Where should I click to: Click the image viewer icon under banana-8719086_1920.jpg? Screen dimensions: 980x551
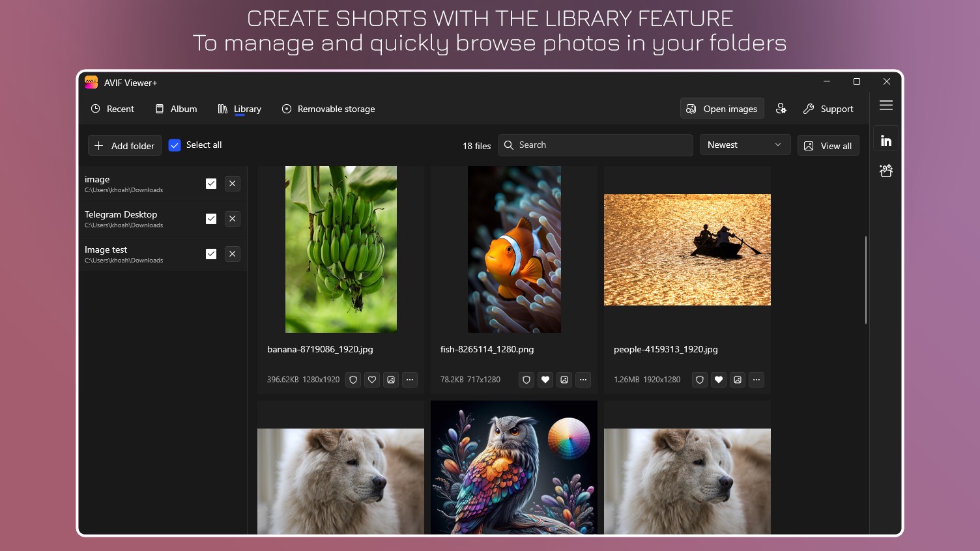pos(391,380)
